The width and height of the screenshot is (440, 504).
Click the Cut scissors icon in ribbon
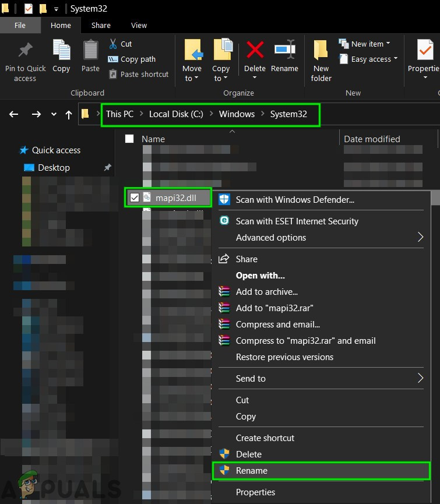[x=114, y=44]
